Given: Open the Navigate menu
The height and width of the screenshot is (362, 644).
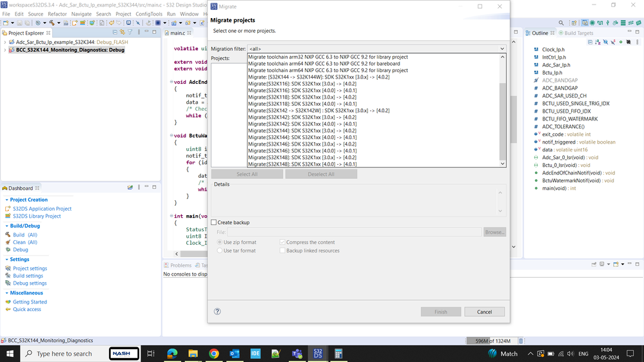Looking at the screenshot, I should [81, 14].
